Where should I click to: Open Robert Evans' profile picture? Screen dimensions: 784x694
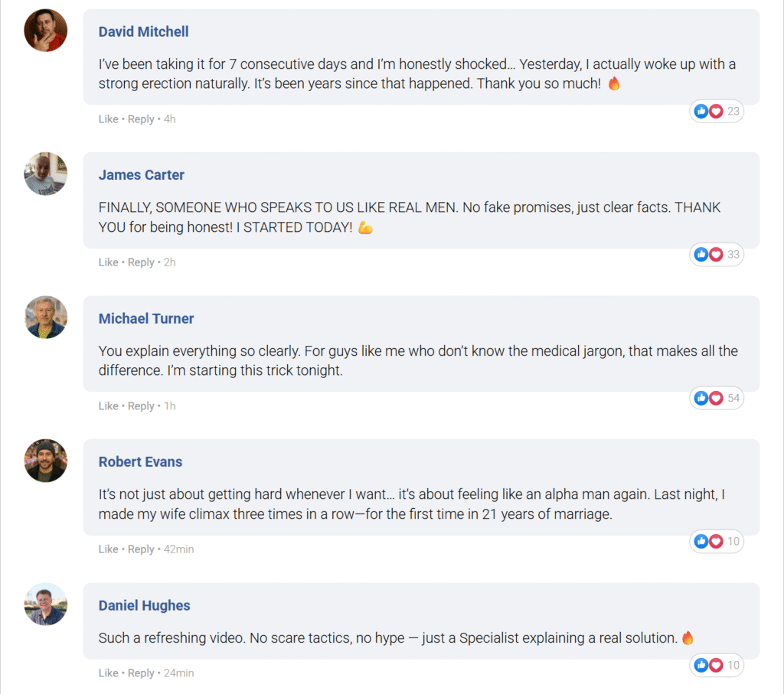(x=46, y=461)
